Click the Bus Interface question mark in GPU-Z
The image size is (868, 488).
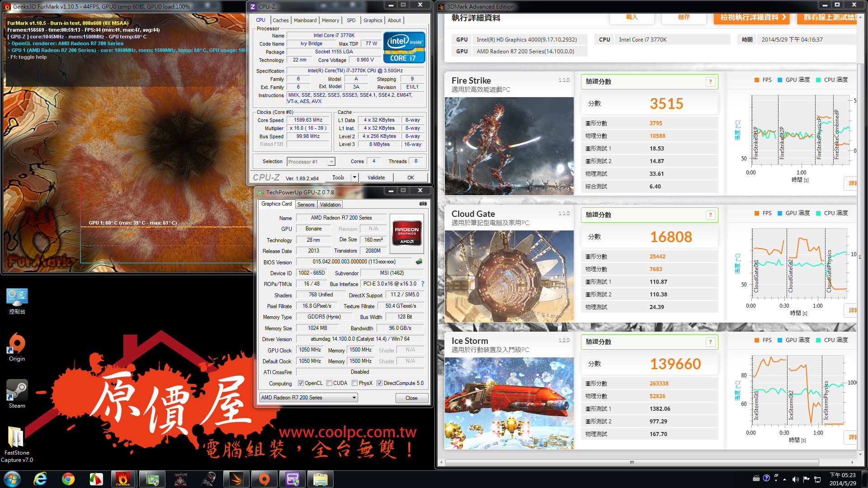tap(423, 284)
